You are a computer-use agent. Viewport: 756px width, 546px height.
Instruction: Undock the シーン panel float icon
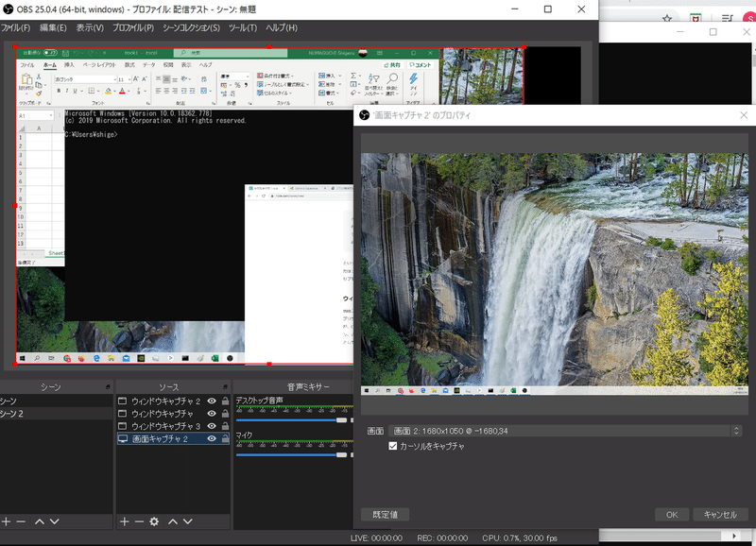click(x=108, y=387)
